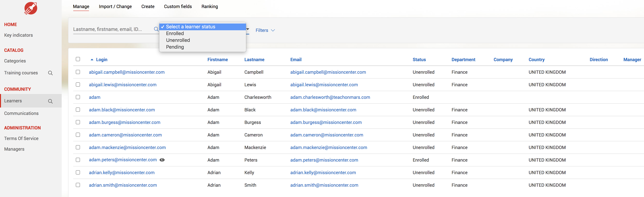Viewport: 644px width, 197px height.
Task: Sort the table by Firstname column
Action: [217, 60]
